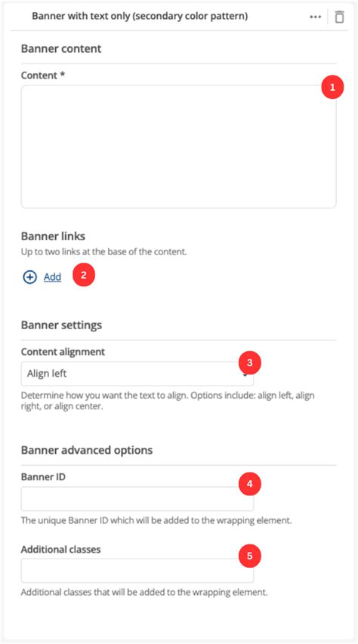Click the red marker numbered 4
Screen dimensions: 358x644
point(250,484)
